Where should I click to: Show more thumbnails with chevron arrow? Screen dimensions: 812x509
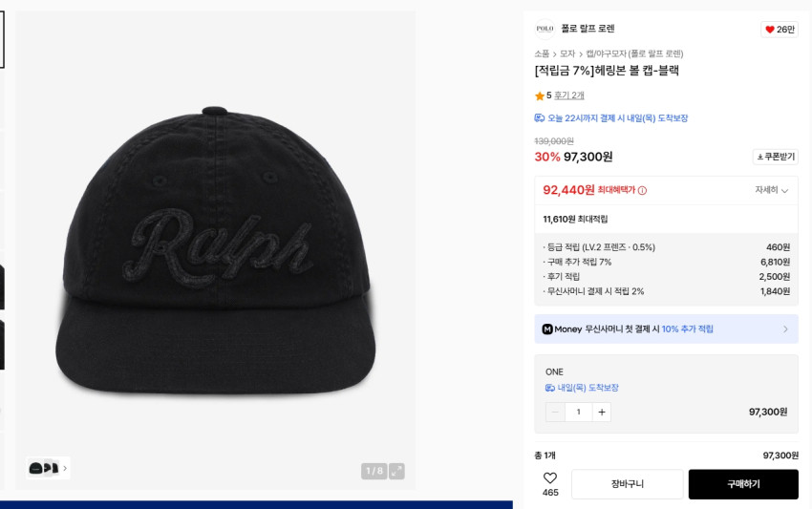(x=65, y=468)
